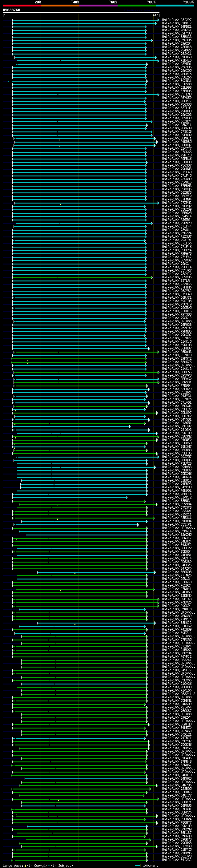Select hit label UniRef100_A4QWF0
The height and width of the screenshot is (868, 197).
(x=176, y=440)
